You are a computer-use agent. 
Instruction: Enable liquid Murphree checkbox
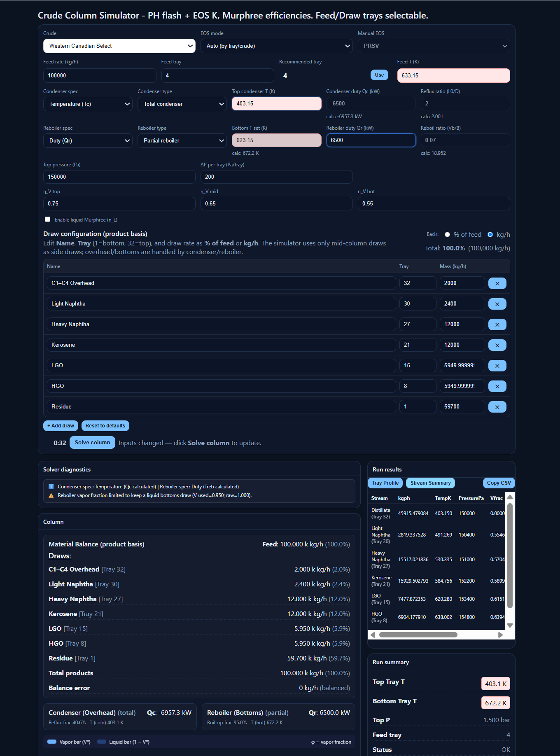coord(48,219)
